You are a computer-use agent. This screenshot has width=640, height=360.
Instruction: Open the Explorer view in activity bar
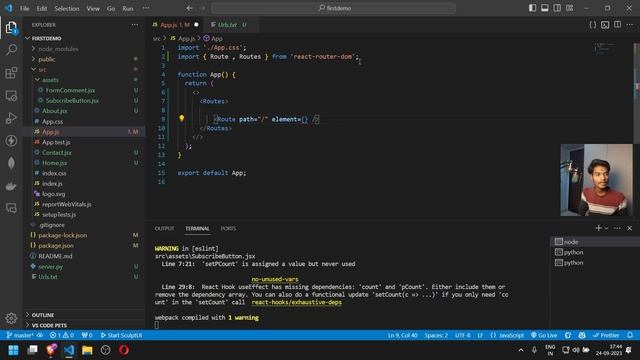(11, 28)
